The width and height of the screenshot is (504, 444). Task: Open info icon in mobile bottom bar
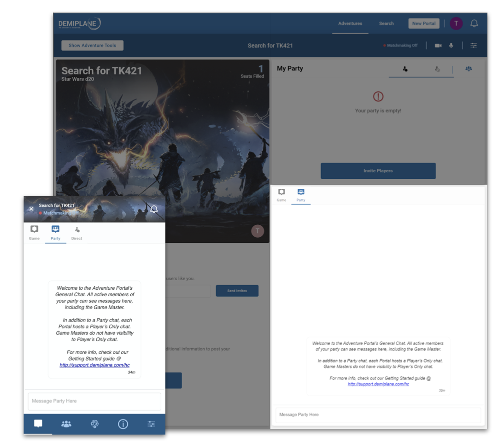coord(123,424)
